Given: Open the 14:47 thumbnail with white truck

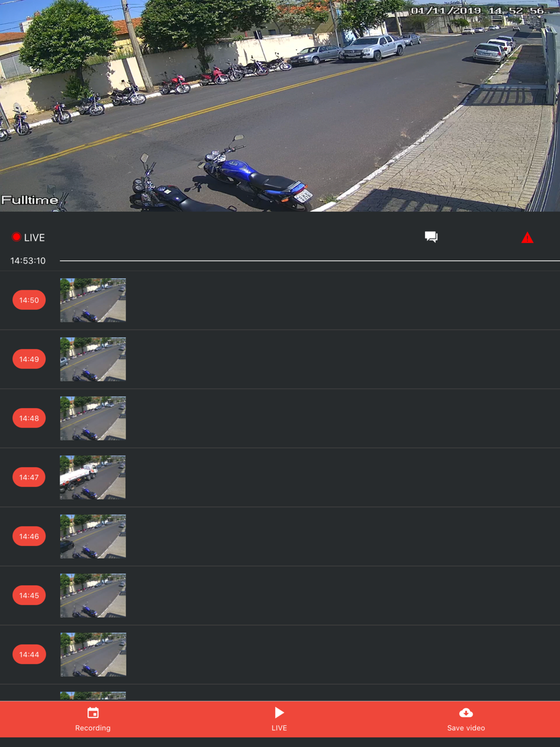Looking at the screenshot, I should pyautogui.click(x=93, y=477).
